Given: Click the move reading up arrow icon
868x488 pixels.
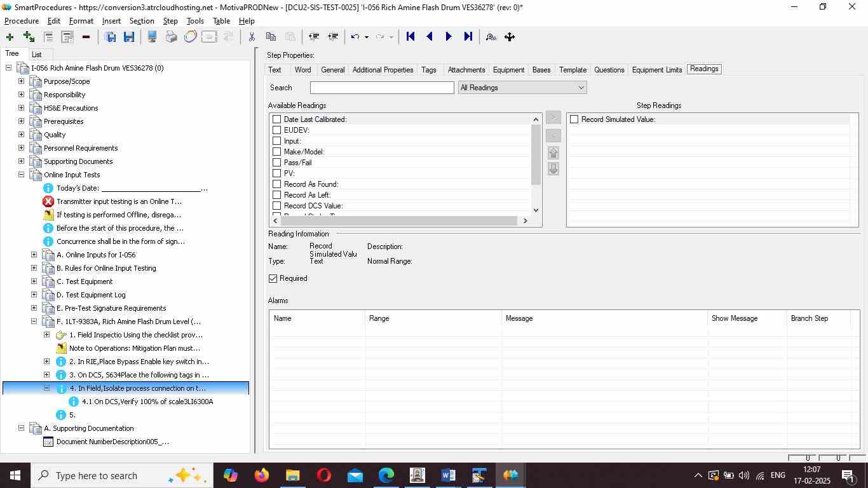Looking at the screenshot, I should [x=553, y=152].
